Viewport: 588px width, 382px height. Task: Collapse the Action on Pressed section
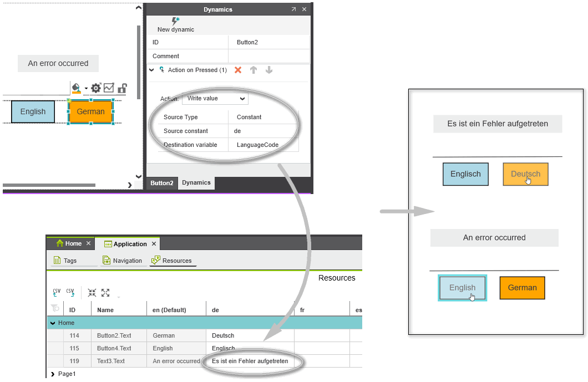coord(152,70)
